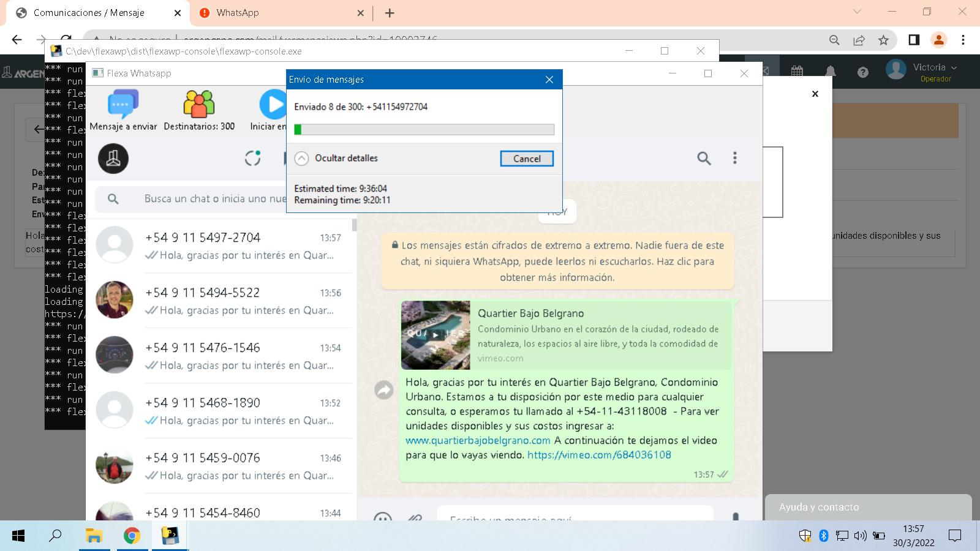The width and height of the screenshot is (980, 551).
Task: Open the notifications bell icon
Action: [x=831, y=72]
